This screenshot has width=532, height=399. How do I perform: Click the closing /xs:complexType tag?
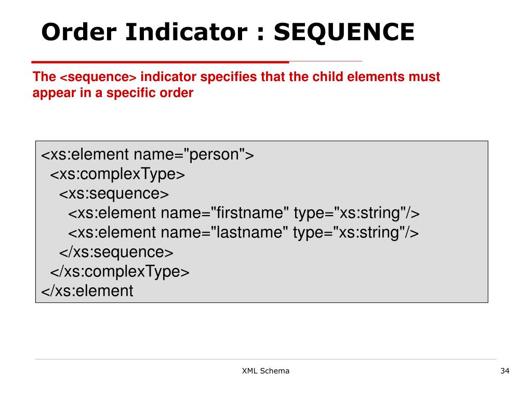[x=119, y=272]
